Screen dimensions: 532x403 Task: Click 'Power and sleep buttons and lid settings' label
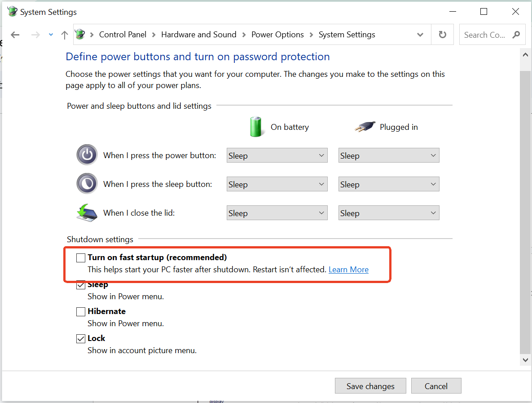[x=139, y=106]
